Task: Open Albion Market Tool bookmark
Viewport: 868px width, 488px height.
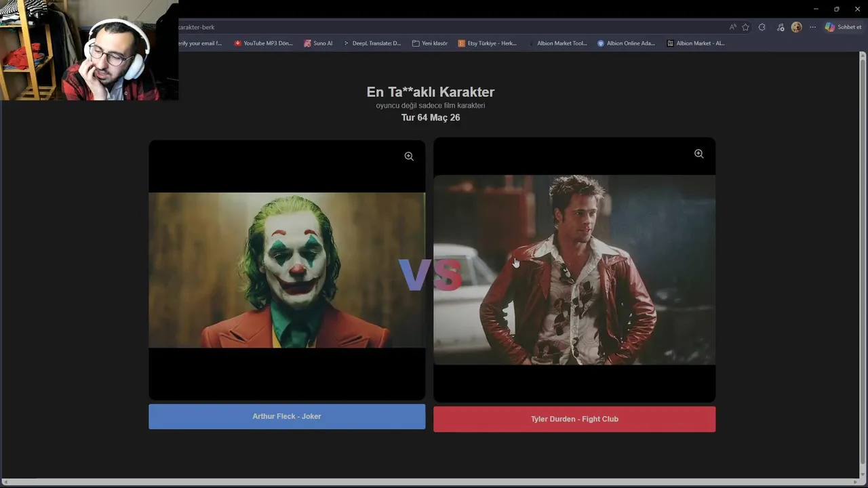Action: [x=557, y=43]
